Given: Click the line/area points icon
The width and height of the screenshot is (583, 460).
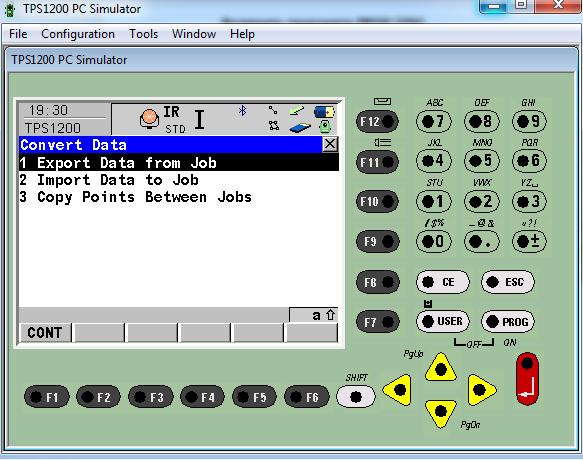Looking at the screenshot, I should [273, 110].
